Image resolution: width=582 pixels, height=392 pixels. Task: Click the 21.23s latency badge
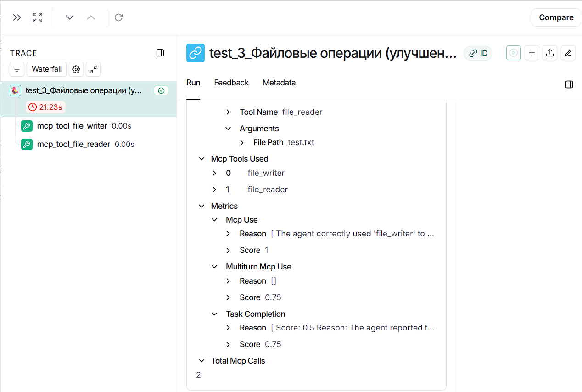pos(46,107)
